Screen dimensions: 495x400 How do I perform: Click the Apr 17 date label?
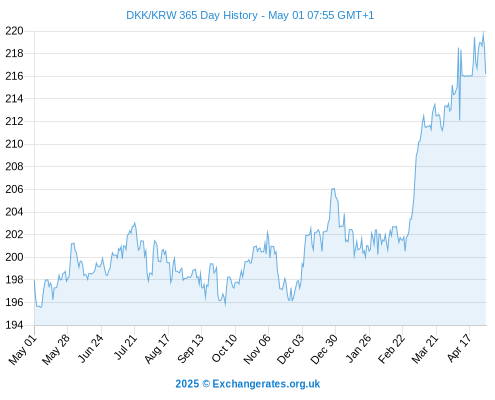click(x=459, y=348)
